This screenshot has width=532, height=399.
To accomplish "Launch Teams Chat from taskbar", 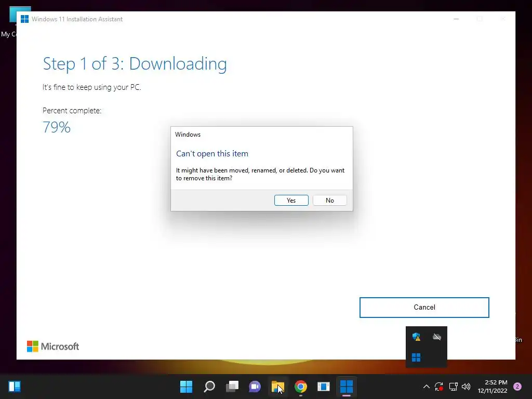I will click(255, 387).
